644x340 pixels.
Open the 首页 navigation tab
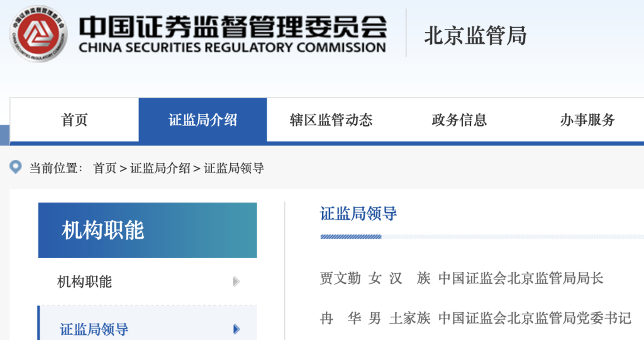click(74, 120)
